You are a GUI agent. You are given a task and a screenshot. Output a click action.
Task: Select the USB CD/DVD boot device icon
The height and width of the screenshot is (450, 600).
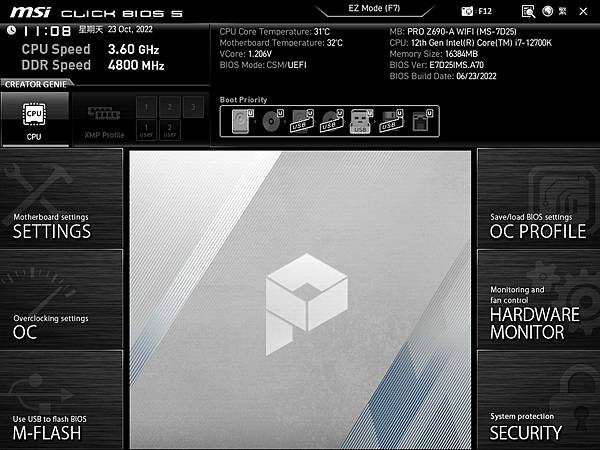coord(332,121)
